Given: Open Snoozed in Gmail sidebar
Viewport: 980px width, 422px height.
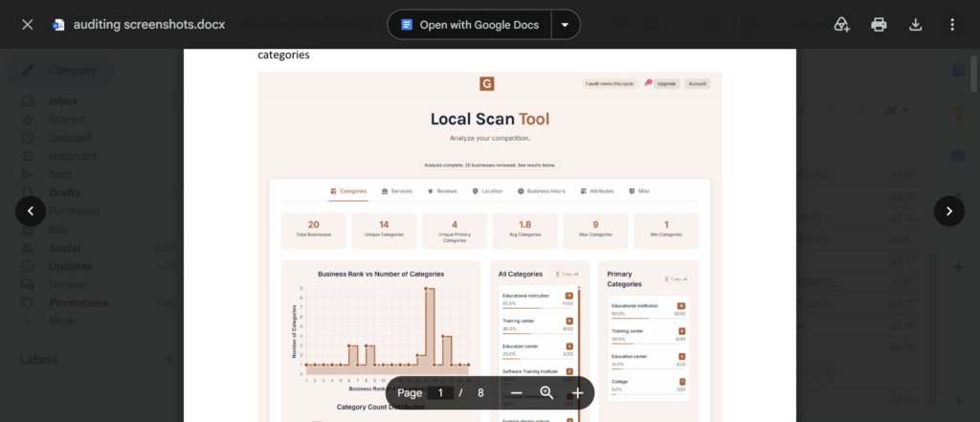Looking at the screenshot, I should point(69,138).
